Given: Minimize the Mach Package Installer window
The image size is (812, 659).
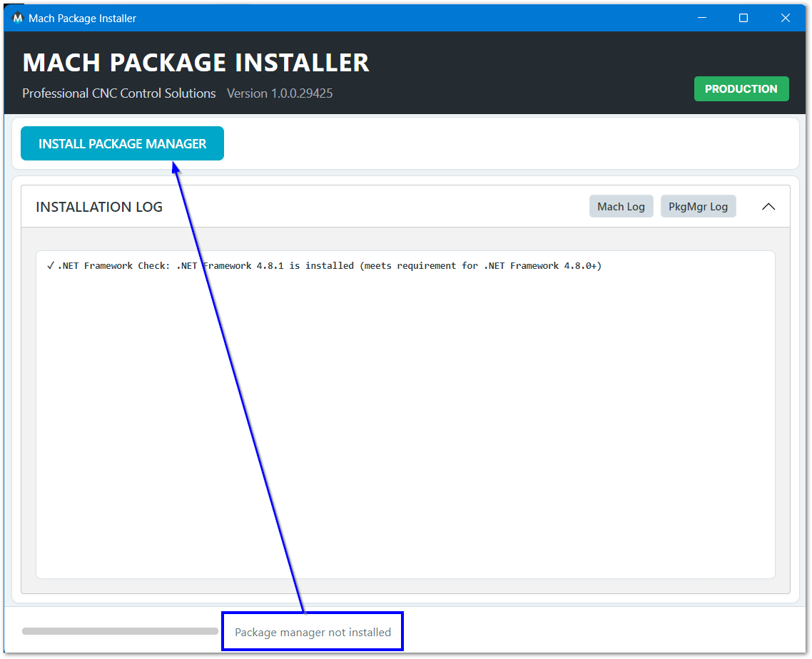Looking at the screenshot, I should click(701, 18).
